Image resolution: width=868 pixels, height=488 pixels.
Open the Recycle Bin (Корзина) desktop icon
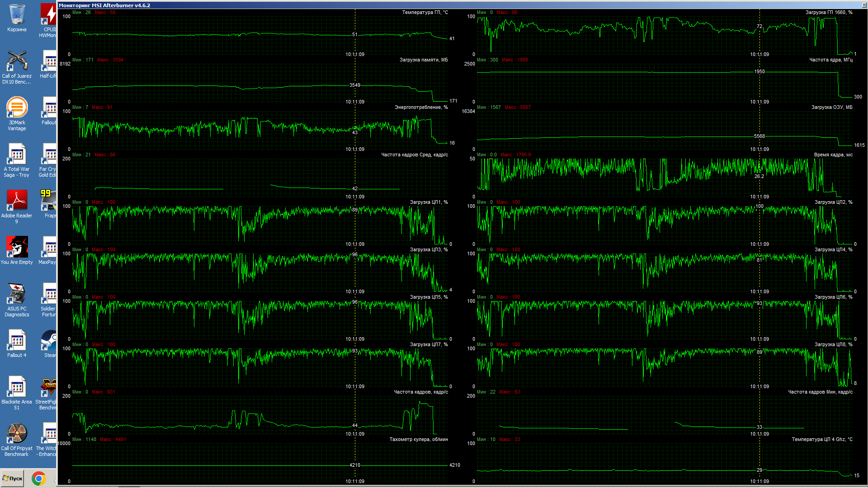click(x=17, y=15)
